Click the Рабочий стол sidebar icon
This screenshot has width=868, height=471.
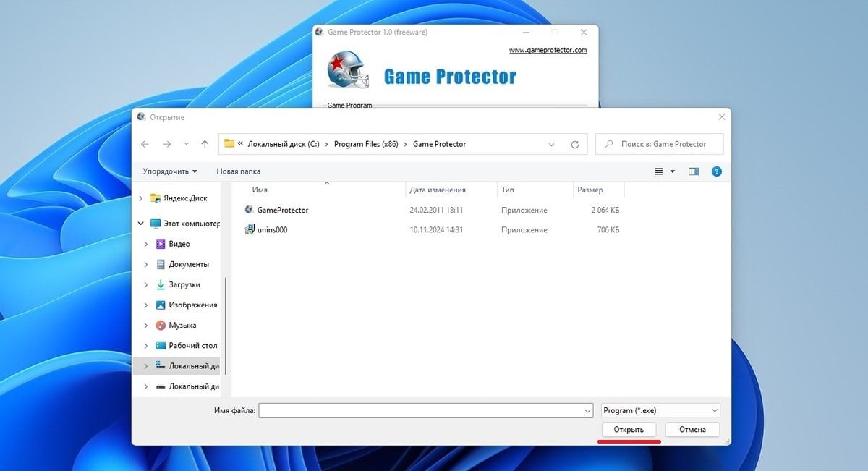coord(161,345)
